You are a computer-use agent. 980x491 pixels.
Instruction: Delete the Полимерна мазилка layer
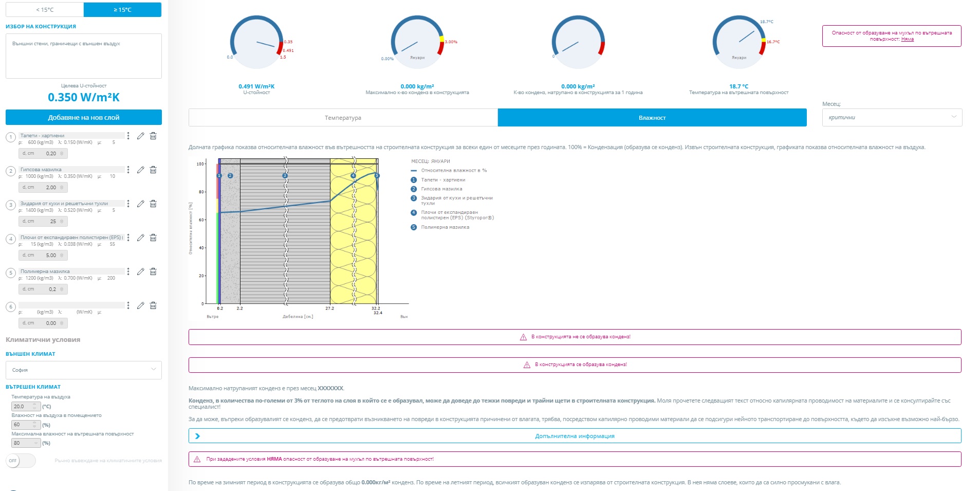click(x=153, y=272)
